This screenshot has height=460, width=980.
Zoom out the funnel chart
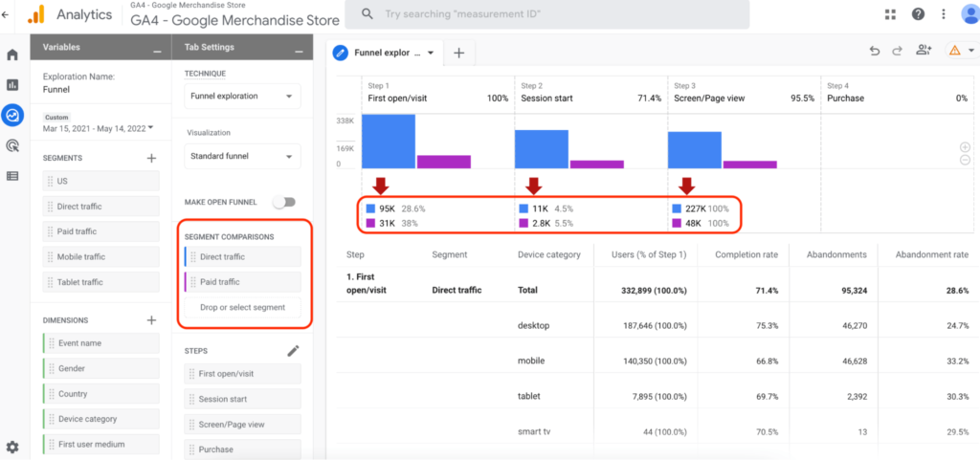(965, 160)
